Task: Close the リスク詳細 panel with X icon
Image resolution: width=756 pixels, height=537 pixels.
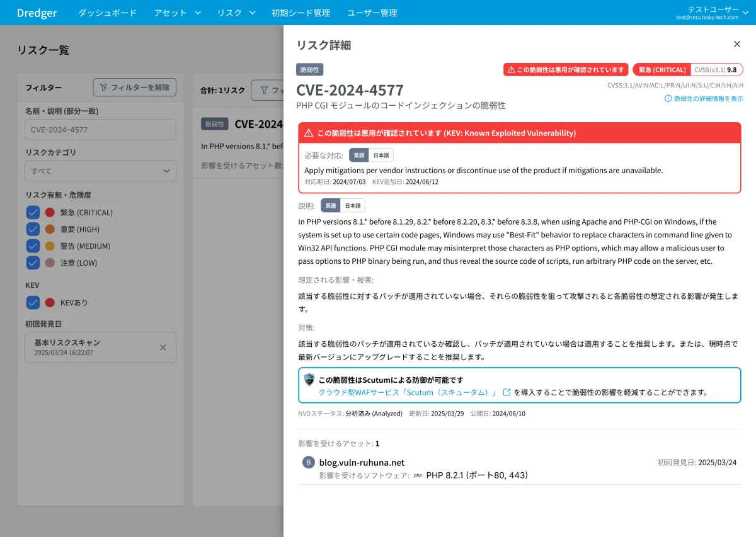Action: (x=737, y=44)
